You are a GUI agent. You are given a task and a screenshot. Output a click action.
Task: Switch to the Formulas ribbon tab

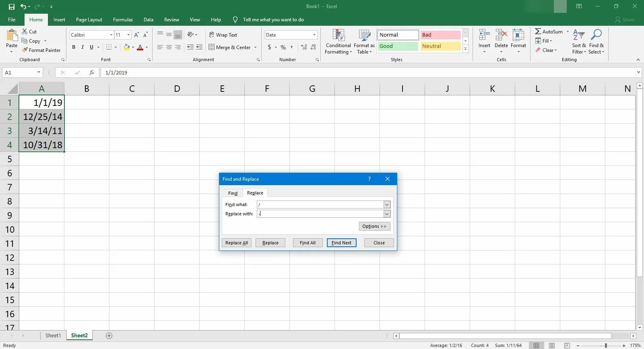pyautogui.click(x=123, y=19)
